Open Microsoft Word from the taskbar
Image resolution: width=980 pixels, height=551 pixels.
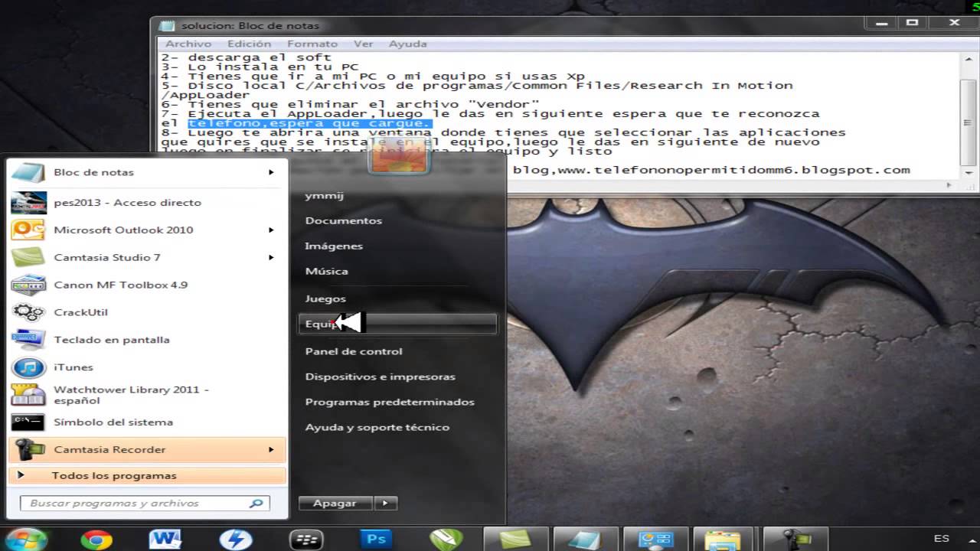point(165,540)
